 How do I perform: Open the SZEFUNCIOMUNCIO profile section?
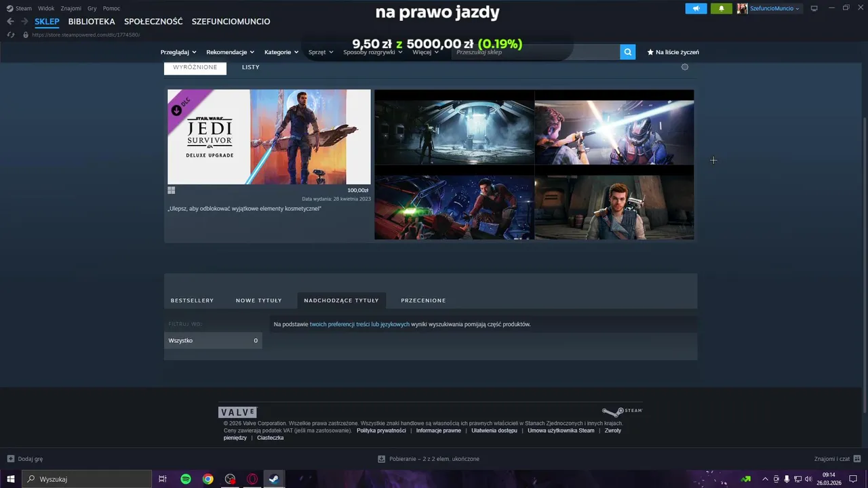[231, 22]
